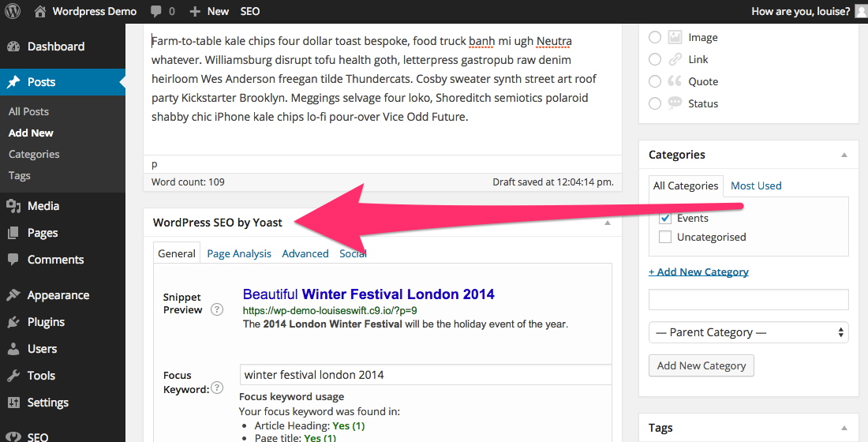Screen dimensions: 868x442
Task: Switch to the Page Analysis tab
Action: pyautogui.click(x=239, y=253)
